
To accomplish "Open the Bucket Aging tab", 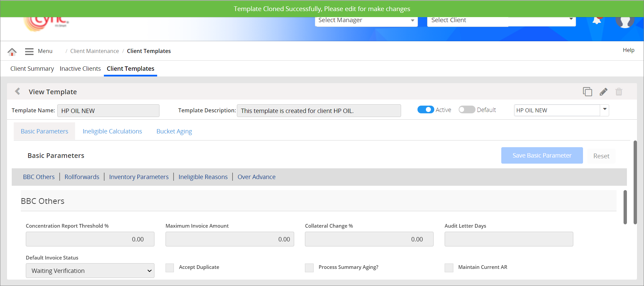I will [x=174, y=131].
